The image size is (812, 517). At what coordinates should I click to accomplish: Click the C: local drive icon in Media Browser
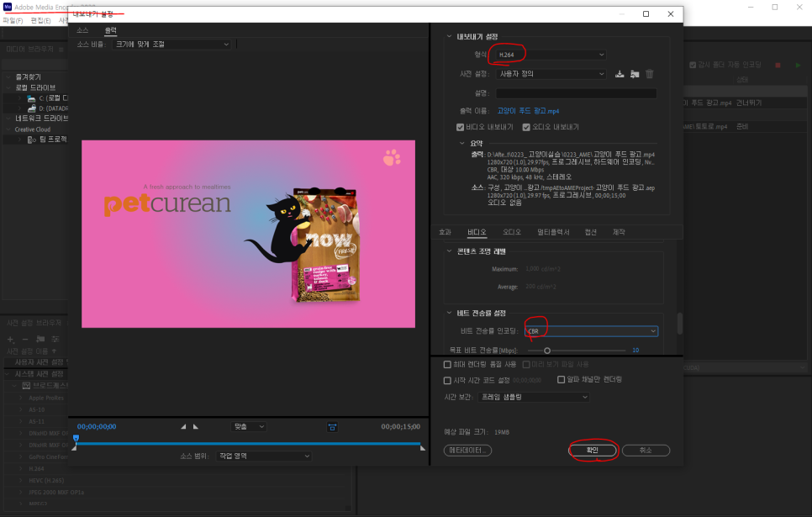32,98
